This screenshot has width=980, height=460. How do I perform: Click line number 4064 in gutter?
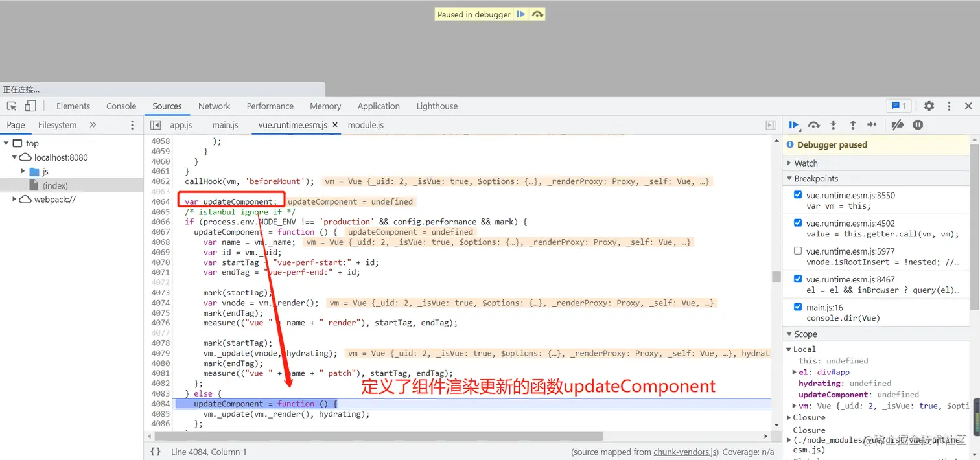[160, 202]
